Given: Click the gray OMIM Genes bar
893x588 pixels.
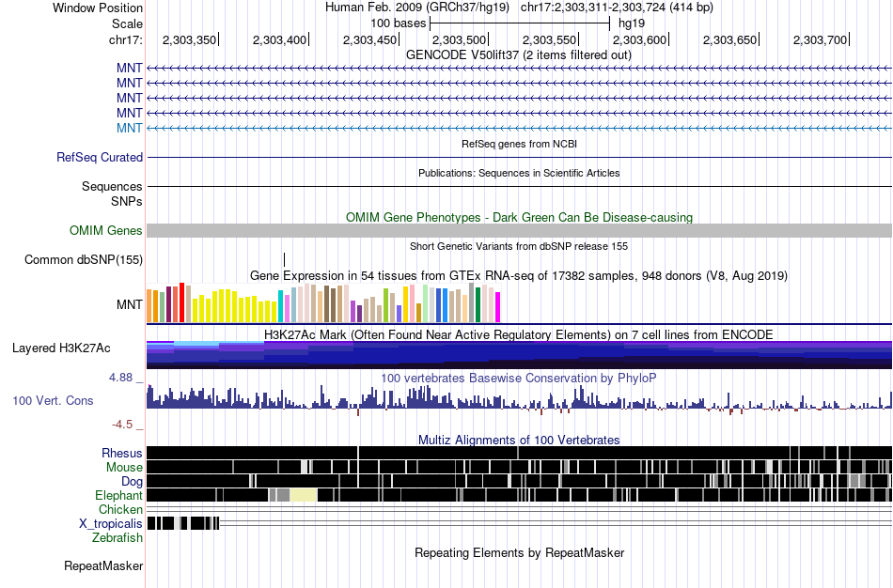Looking at the screenshot, I should (519, 230).
